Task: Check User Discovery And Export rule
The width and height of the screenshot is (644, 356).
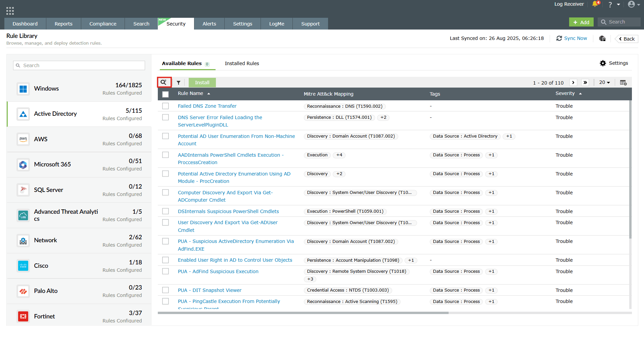Action: [x=166, y=222]
